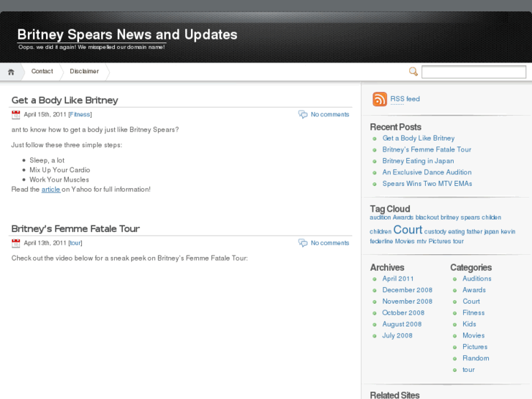Select the large Court tag
Viewport: 532px width, 399px height.
pos(408,230)
